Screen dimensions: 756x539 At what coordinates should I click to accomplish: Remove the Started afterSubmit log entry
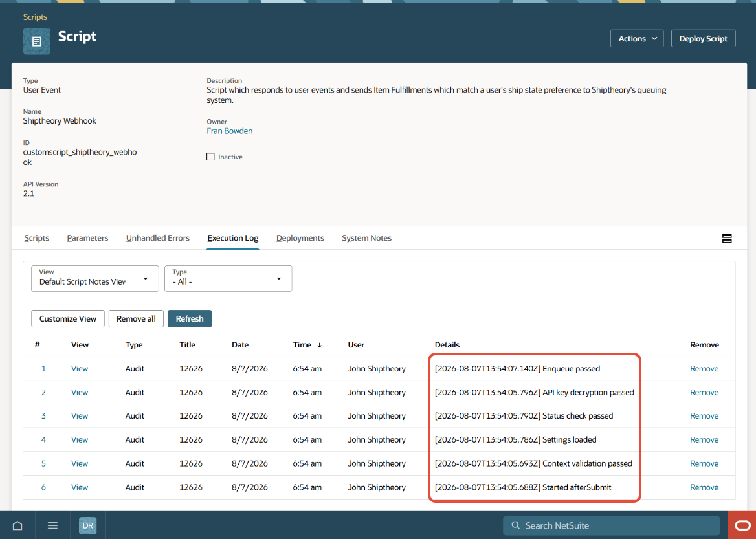click(704, 487)
